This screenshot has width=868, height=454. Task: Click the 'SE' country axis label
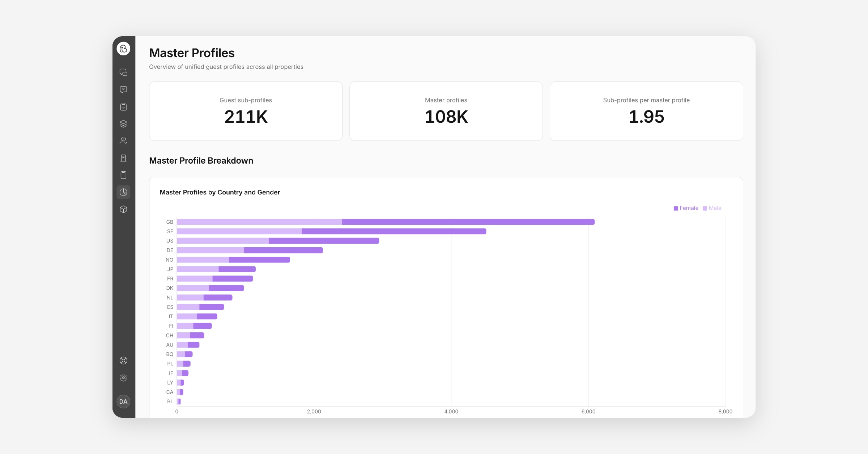(x=170, y=231)
